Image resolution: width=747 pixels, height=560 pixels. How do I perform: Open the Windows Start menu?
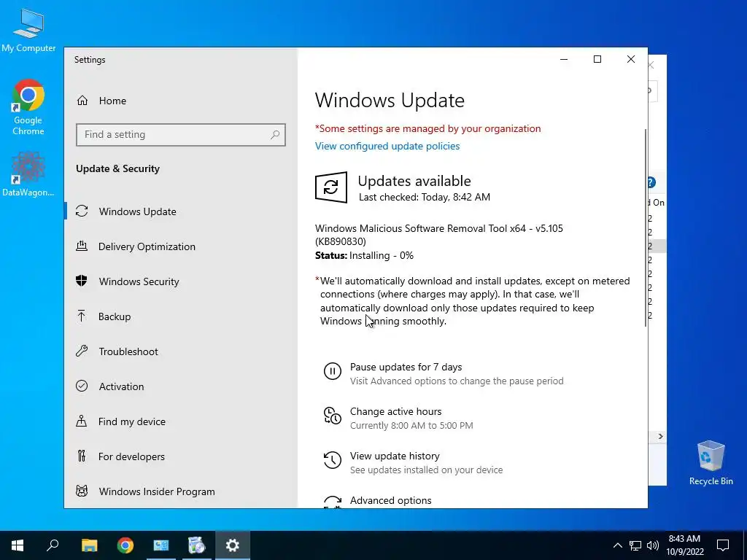coord(18,545)
